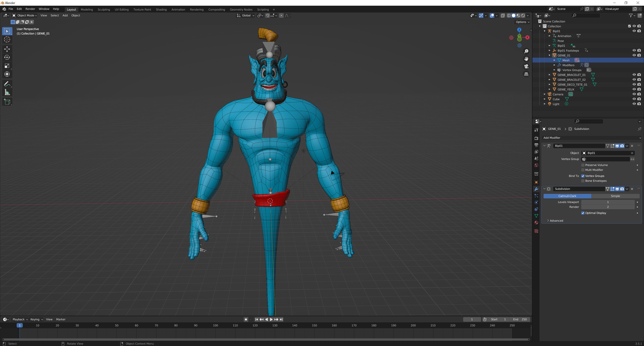Select the Scale tool
Viewport: 644px width, 346px height.
tap(7, 66)
